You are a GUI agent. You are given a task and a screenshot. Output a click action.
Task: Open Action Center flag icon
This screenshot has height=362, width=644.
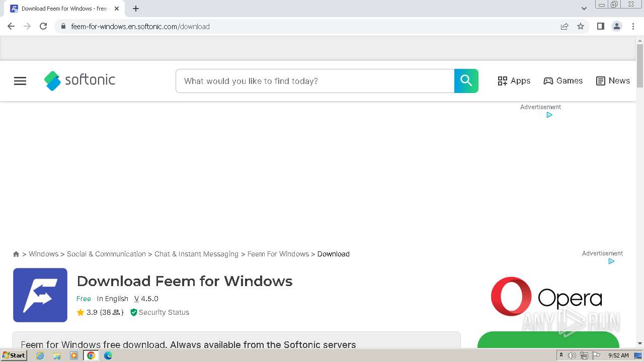click(x=596, y=355)
